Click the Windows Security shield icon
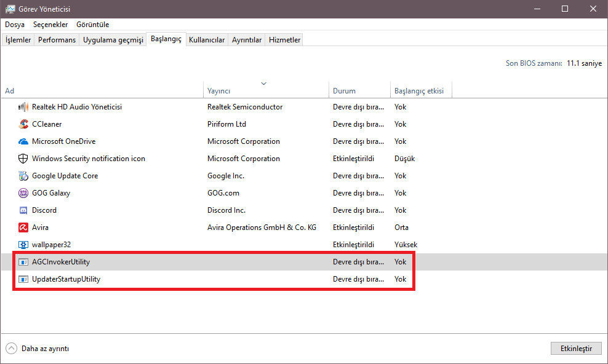 pos(23,159)
